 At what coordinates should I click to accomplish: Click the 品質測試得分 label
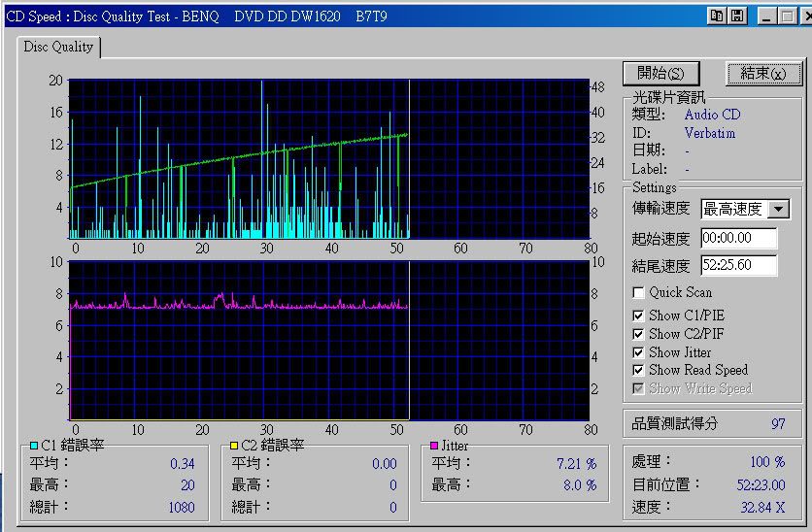click(x=675, y=424)
